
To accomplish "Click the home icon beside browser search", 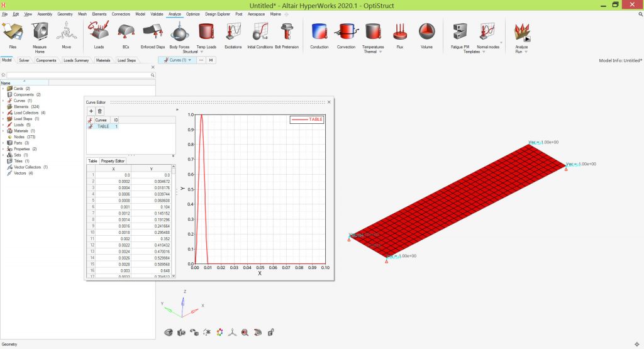I will pyautogui.click(x=3, y=75).
